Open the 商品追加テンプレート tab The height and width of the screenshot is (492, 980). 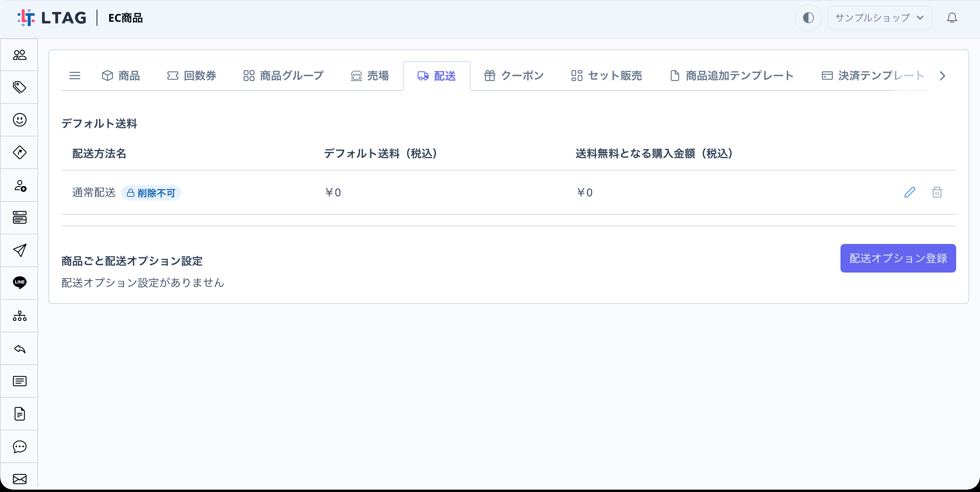(x=732, y=76)
